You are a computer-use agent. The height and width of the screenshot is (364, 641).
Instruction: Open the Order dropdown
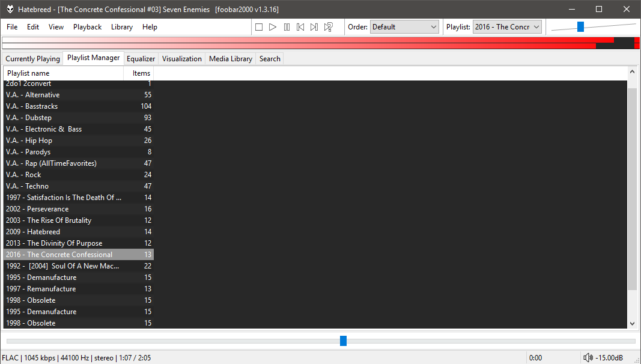point(404,27)
